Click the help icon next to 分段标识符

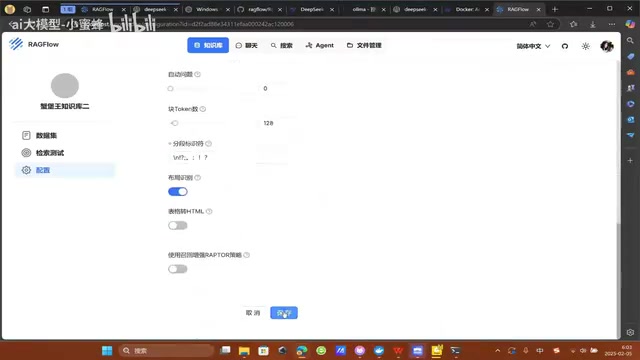point(209,144)
